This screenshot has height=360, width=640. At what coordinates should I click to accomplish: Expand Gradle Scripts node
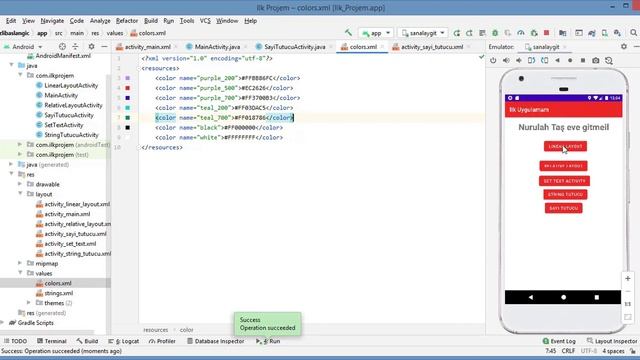(x=3, y=322)
